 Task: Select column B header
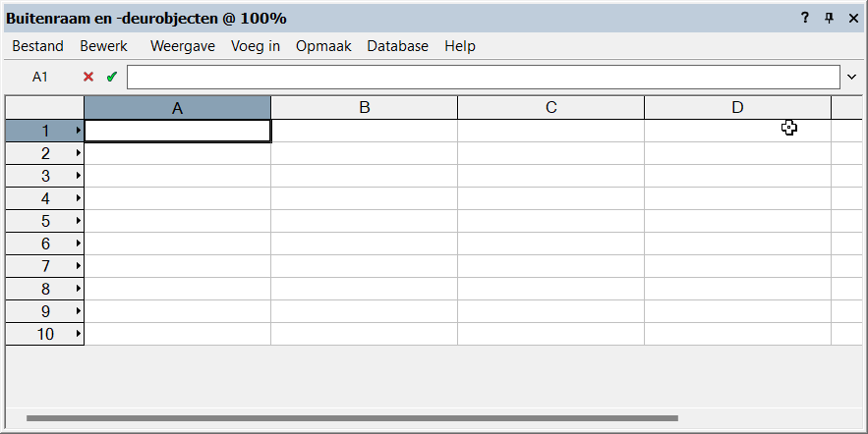click(364, 108)
